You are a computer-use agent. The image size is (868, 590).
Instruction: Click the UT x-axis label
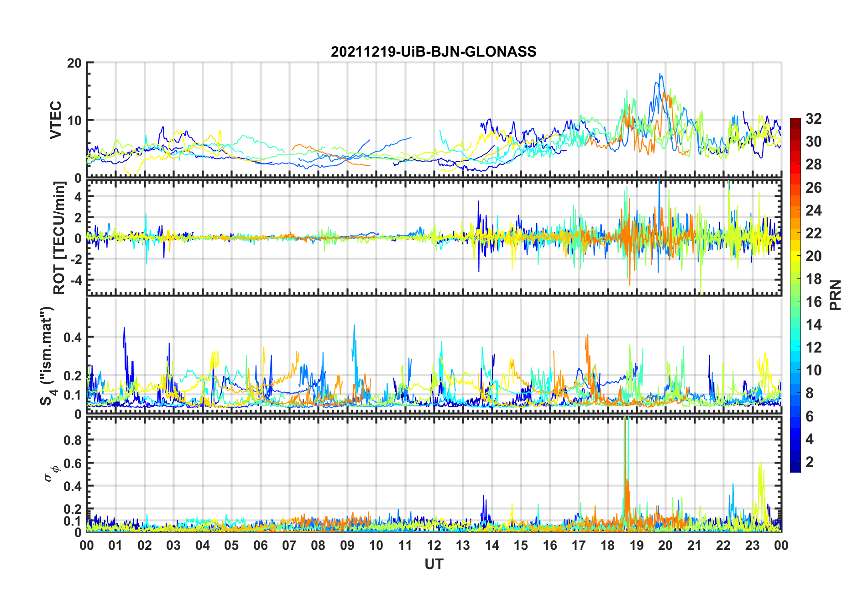click(x=434, y=564)
